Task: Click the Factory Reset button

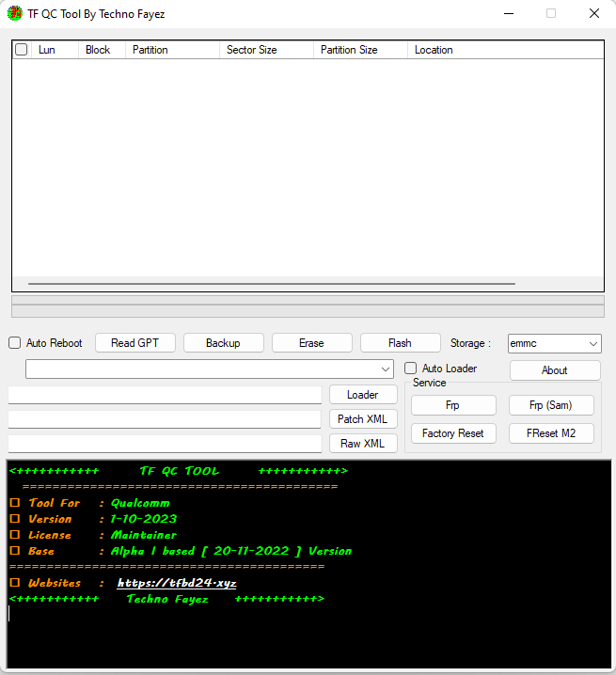Action: click(x=453, y=433)
